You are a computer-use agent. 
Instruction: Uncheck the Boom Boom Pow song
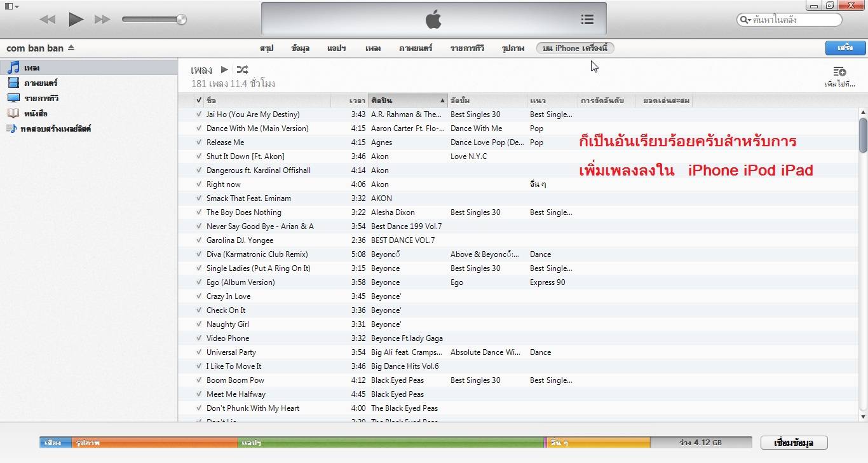[x=199, y=380]
